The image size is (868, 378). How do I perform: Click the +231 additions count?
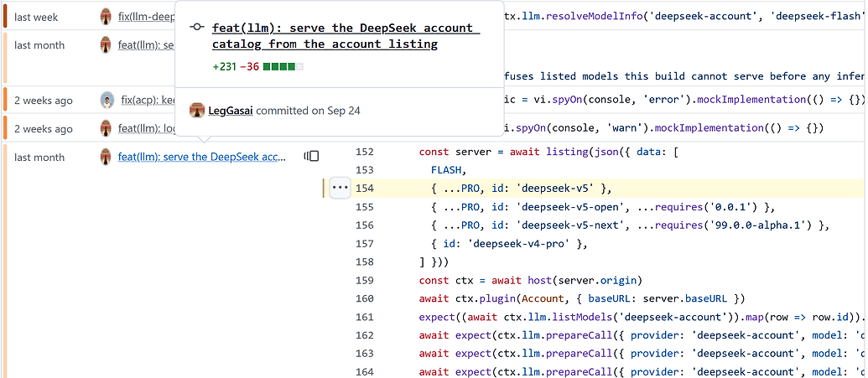224,67
